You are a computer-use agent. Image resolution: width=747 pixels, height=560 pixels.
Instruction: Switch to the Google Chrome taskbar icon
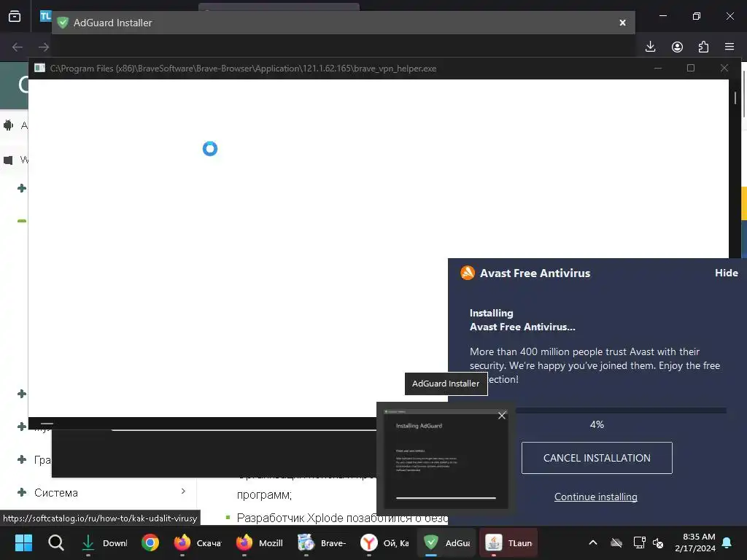[150, 542]
